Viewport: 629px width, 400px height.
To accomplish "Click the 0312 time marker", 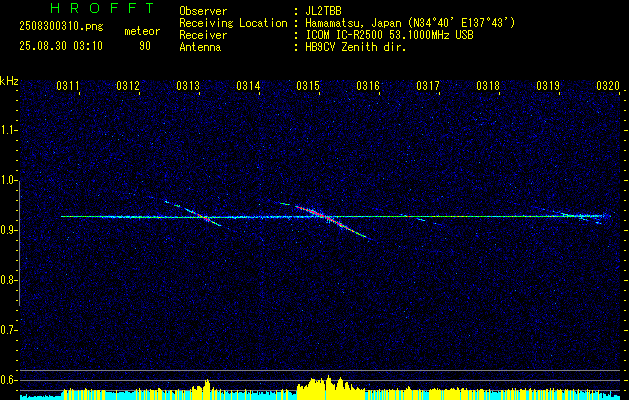I will pos(128,86).
